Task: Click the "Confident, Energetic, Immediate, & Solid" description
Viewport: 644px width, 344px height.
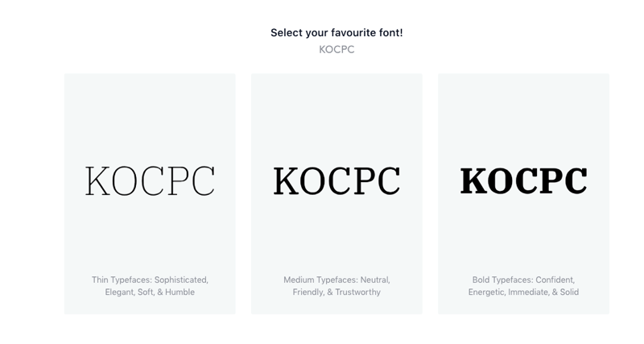Action: [x=524, y=286]
